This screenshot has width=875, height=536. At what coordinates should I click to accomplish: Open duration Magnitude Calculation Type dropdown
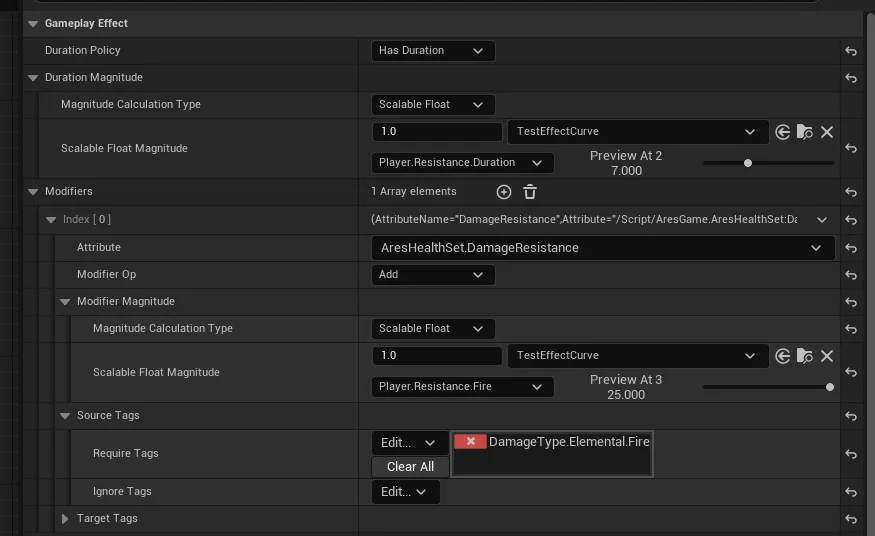433,105
